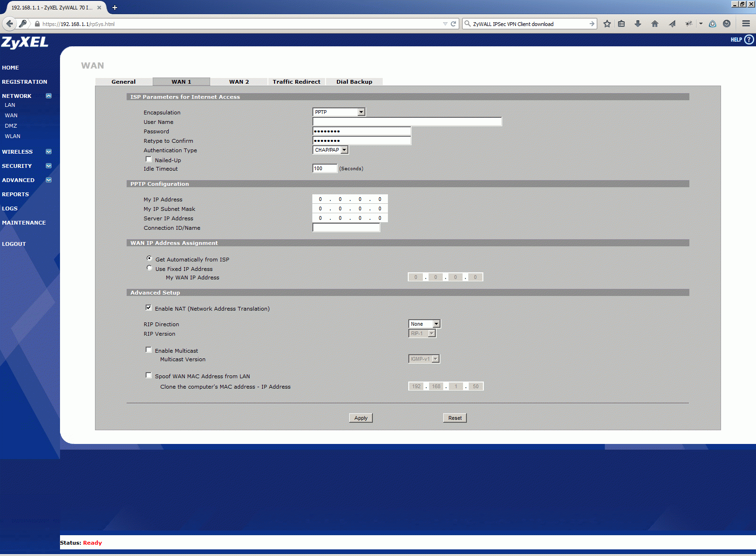This screenshot has width=756, height=556.
Task: Select the WAN 1 tab
Action: click(181, 82)
